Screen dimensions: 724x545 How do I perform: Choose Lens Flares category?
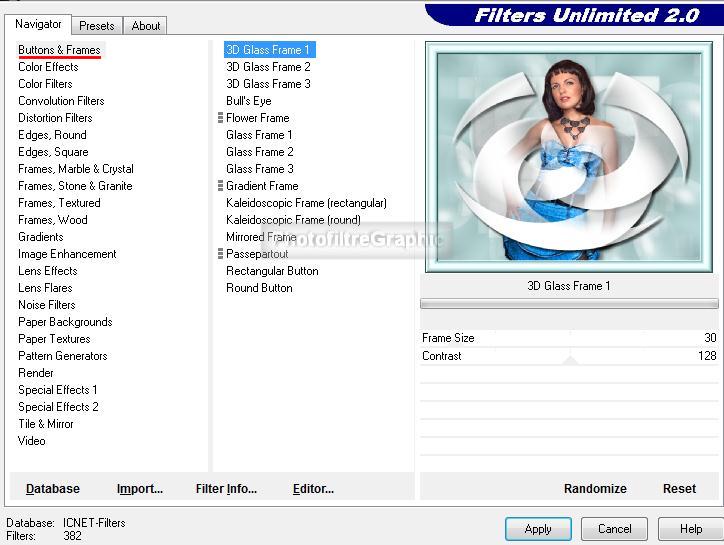pyautogui.click(x=45, y=288)
